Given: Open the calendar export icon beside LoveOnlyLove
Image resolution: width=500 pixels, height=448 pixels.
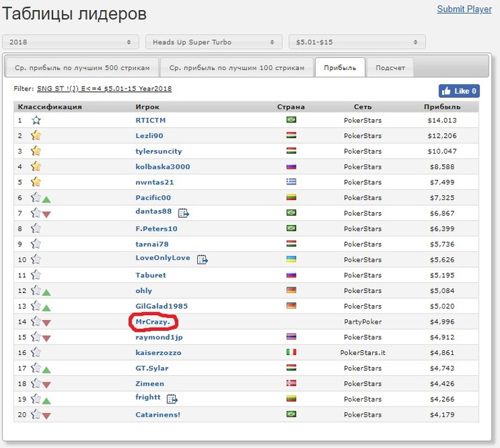Looking at the screenshot, I should tap(202, 259).
